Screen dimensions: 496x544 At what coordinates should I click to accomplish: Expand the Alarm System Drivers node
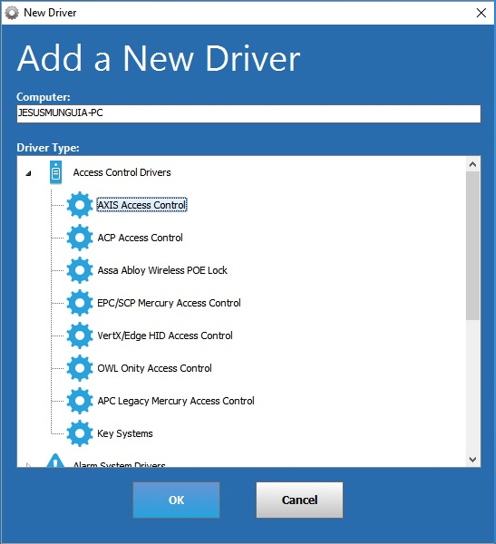tap(29, 465)
